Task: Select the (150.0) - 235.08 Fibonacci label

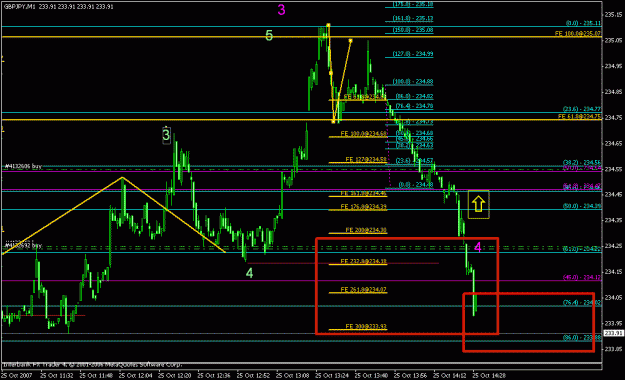Action: [413, 30]
